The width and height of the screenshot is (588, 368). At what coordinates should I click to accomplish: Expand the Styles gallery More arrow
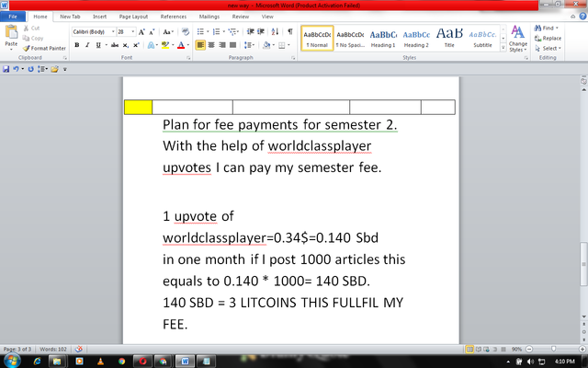pyautogui.click(x=503, y=48)
